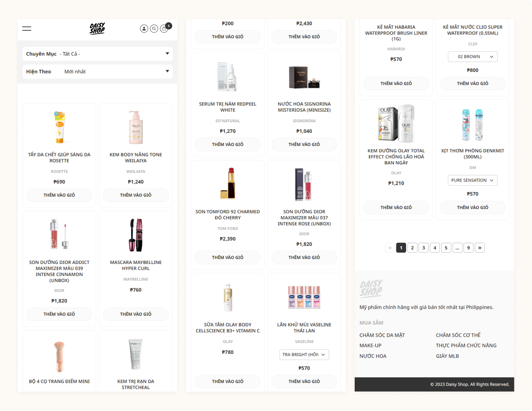
Task: Click the search magnifier icon
Action: [x=154, y=29]
